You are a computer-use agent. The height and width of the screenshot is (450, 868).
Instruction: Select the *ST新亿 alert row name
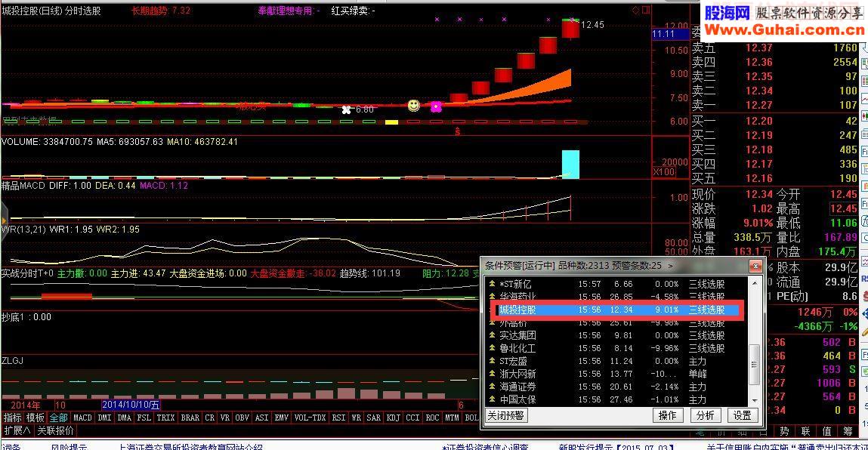(x=515, y=284)
